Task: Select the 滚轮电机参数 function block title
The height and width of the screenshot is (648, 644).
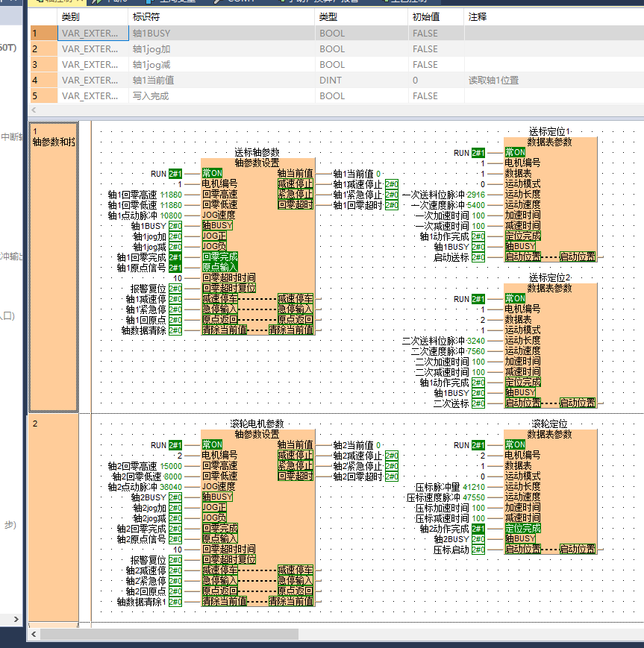Action: click(x=257, y=424)
